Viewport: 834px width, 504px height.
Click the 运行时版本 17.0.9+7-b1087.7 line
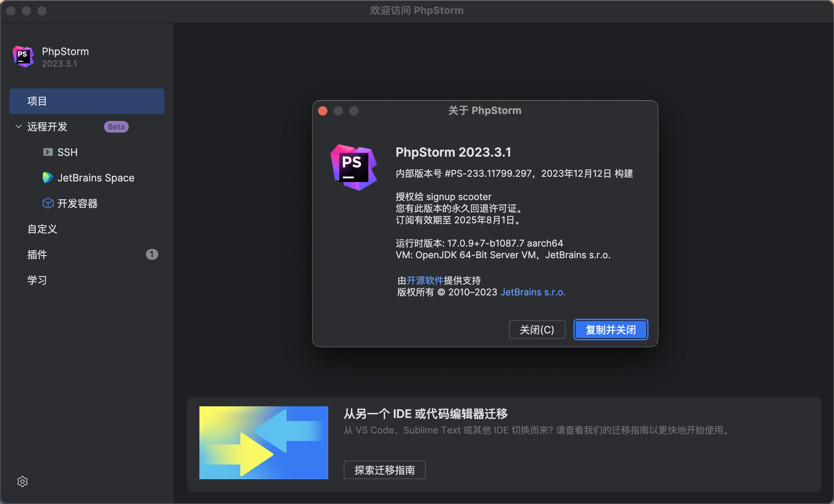coord(479,243)
